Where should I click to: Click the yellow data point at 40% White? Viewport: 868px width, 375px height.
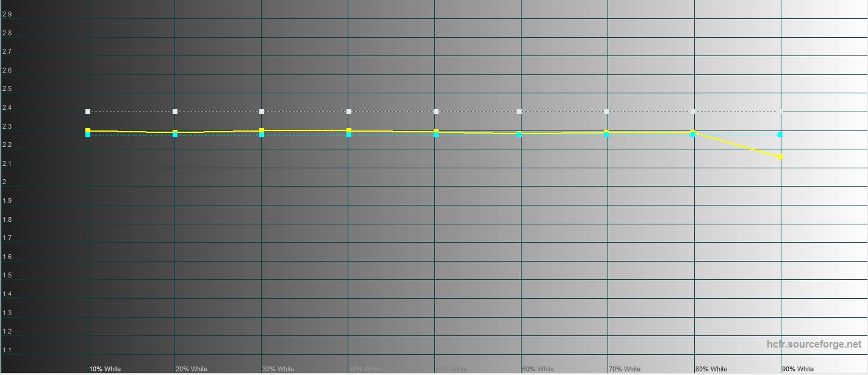[349, 130]
